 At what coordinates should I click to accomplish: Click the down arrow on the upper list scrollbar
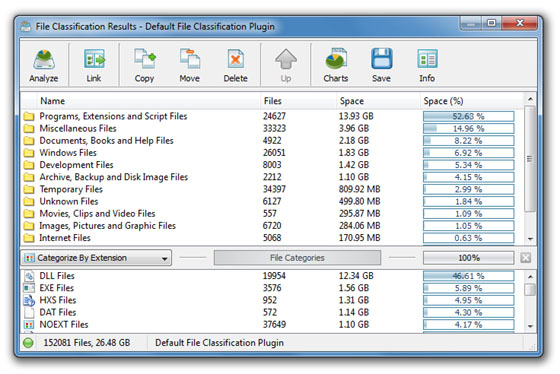pos(530,239)
